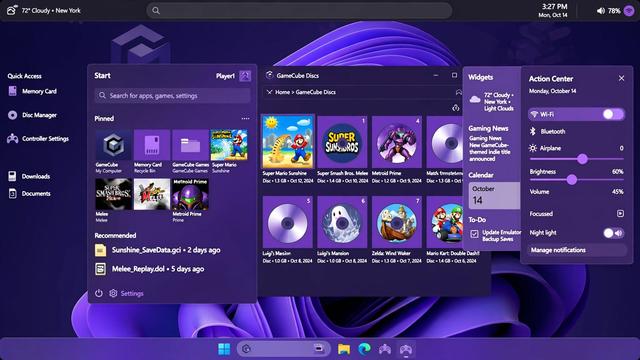Screen dimensions: 640x360
Task: Open Microsoft Edge from the taskbar
Action: [364, 349]
